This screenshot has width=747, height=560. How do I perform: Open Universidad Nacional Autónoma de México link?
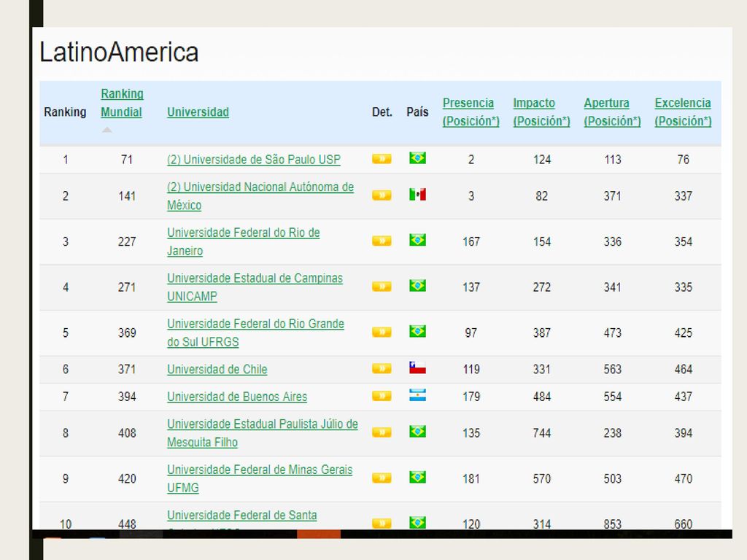pos(260,195)
